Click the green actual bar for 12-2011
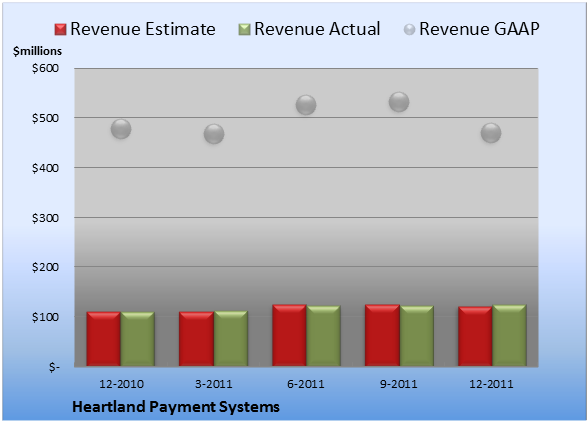Image resolution: width=588 pixels, height=422 pixels. 509,335
